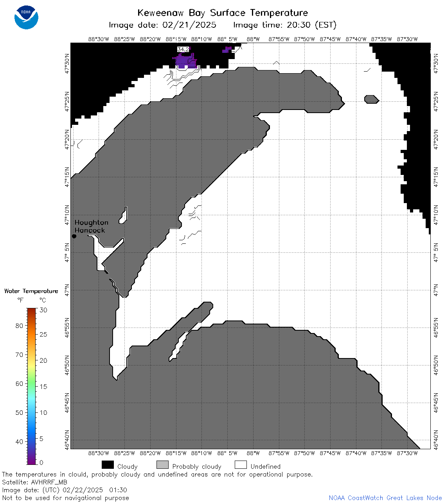The height and width of the screenshot is (504, 446).
Task: Click the 15 Celsius tick label
Action: (x=43, y=386)
